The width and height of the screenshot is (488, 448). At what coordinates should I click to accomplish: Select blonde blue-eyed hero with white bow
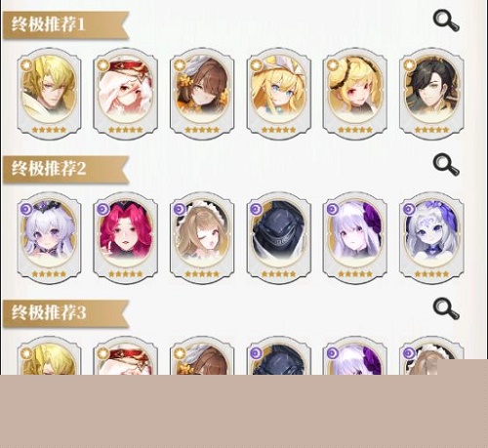(x=279, y=94)
